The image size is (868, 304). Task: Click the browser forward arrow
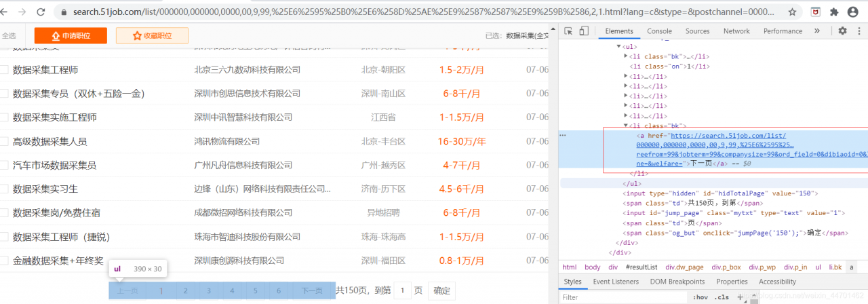[x=22, y=12]
